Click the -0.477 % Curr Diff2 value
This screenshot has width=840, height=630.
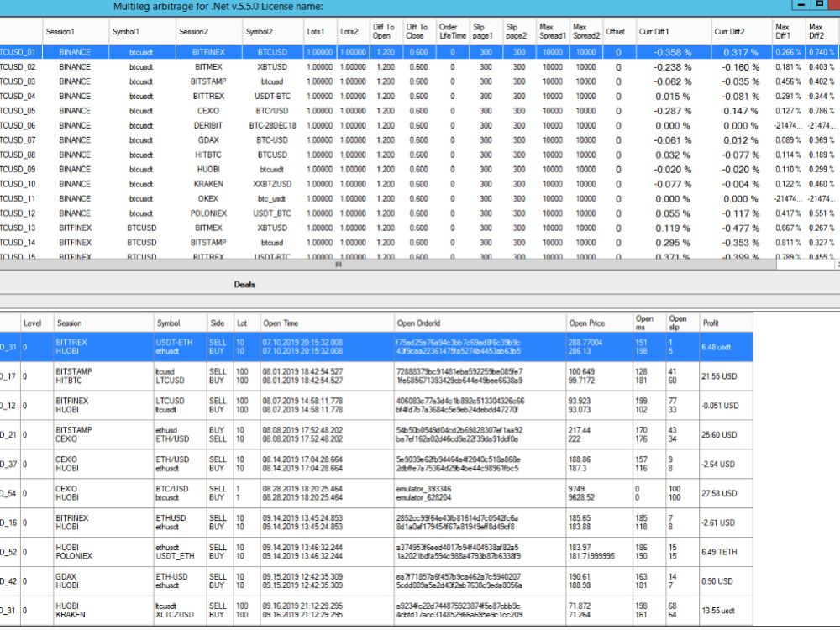(742, 228)
